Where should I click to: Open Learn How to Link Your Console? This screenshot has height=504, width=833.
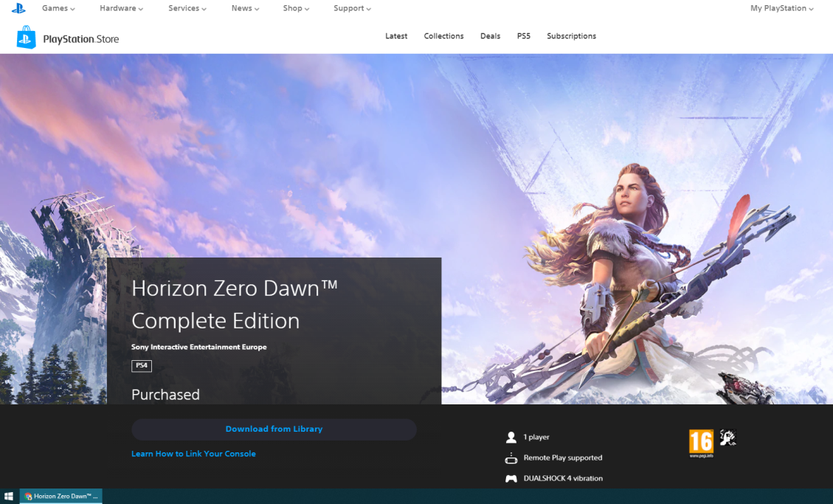click(x=193, y=454)
